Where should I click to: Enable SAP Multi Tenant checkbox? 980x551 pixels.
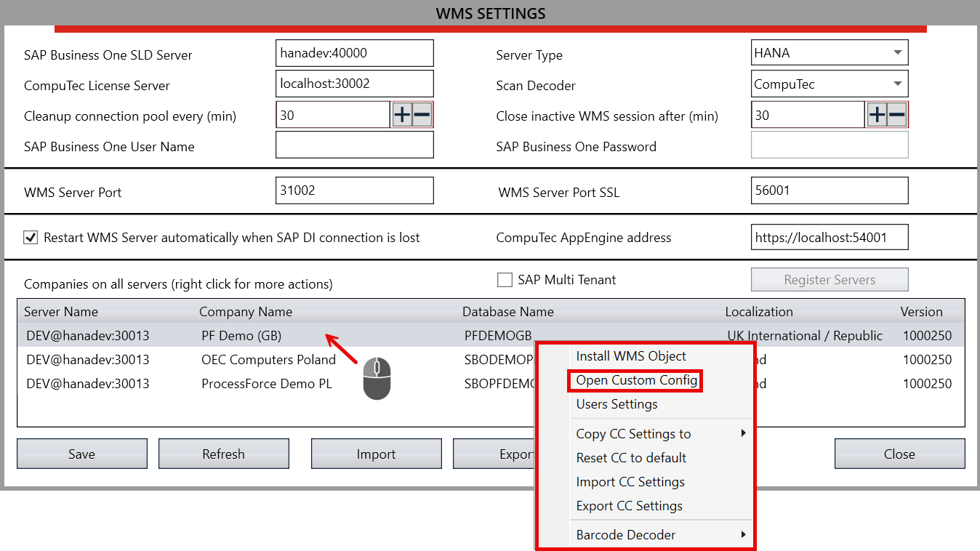click(505, 280)
